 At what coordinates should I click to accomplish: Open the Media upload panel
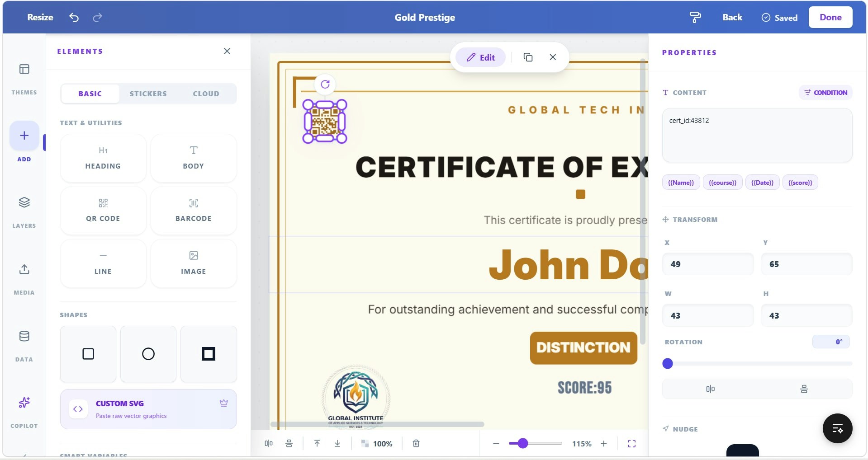24,278
